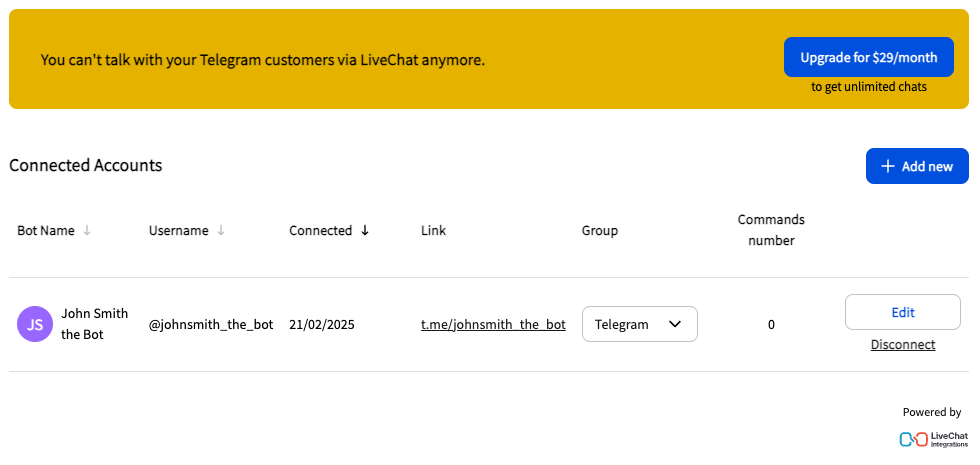Expand the Group chevron arrow
Viewport: 980px width, 465px height.
coord(675,324)
